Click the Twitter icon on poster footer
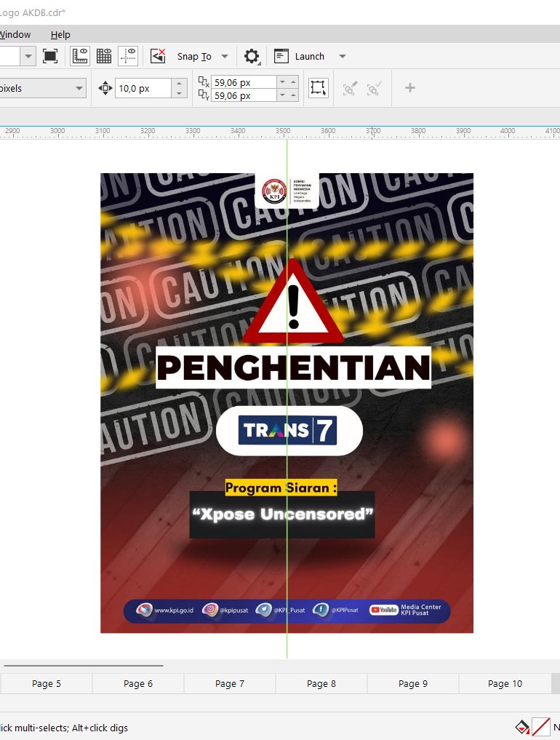This screenshot has width=560, height=740. [x=264, y=610]
